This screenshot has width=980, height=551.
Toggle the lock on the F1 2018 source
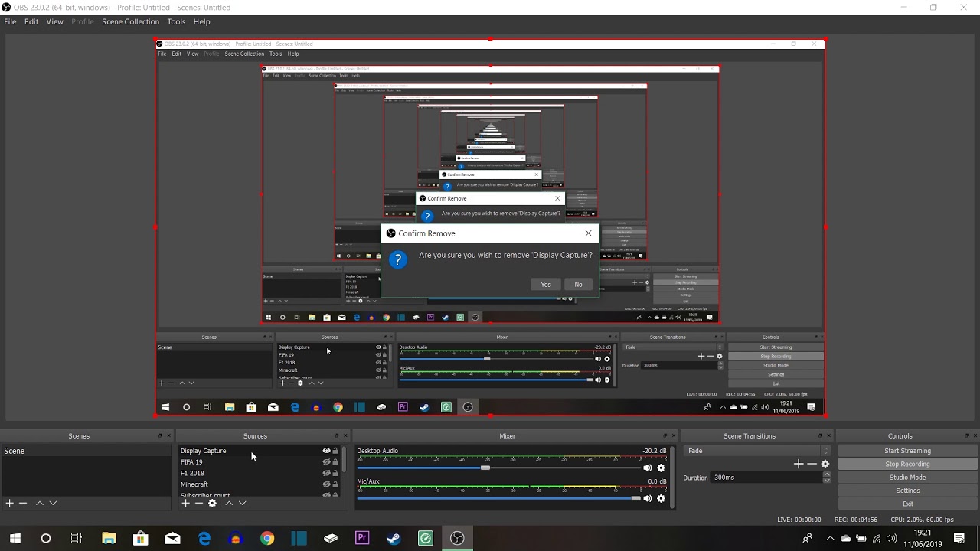point(335,473)
